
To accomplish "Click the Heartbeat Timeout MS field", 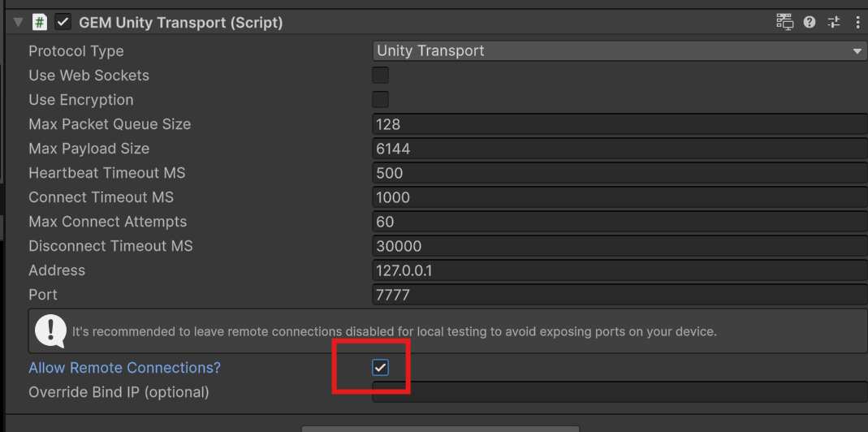I will [620, 173].
